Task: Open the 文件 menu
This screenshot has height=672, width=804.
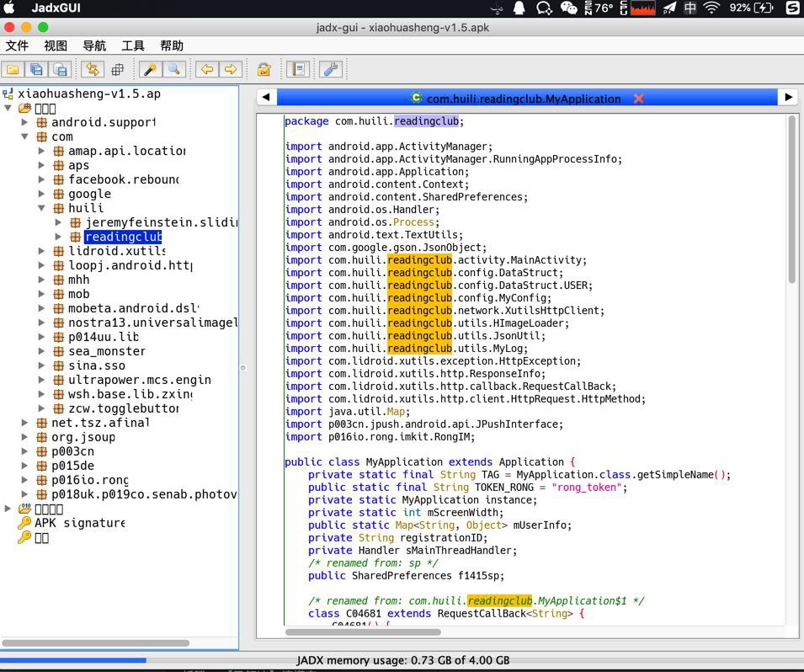Action: tap(17, 45)
